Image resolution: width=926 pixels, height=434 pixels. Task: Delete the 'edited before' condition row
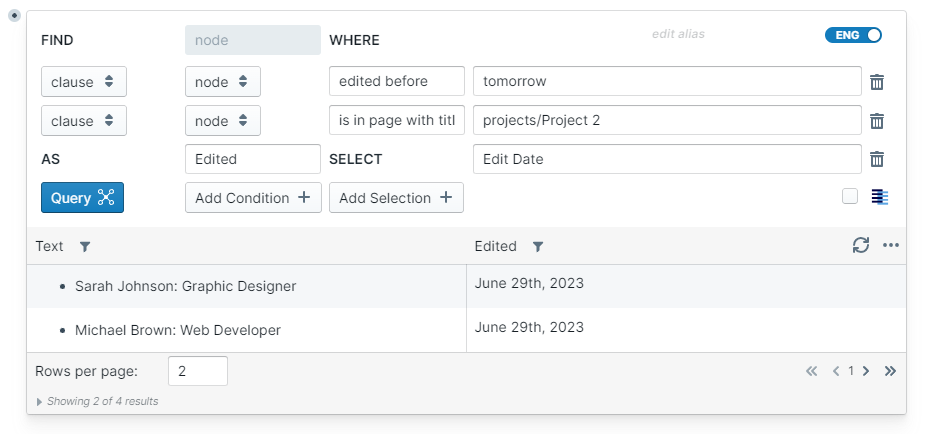pos(877,82)
